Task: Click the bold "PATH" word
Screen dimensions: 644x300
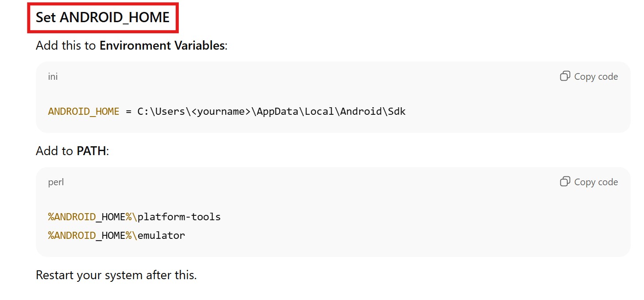Action: pyautogui.click(x=91, y=151)
